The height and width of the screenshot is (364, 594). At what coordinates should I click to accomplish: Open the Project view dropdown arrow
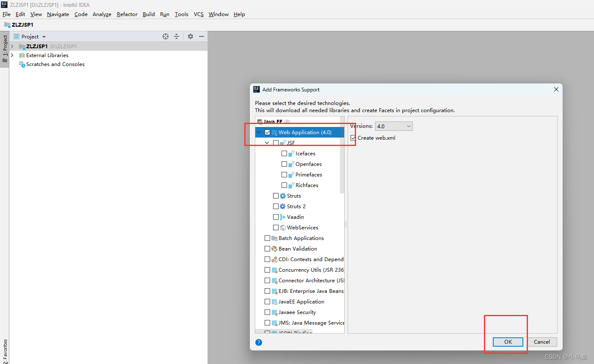pyautogui.click(x=44, y=37)
